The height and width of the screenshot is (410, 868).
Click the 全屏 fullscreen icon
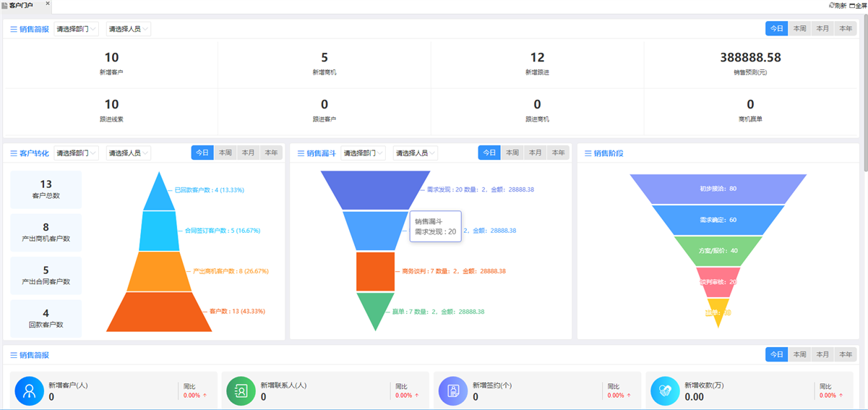852,5
